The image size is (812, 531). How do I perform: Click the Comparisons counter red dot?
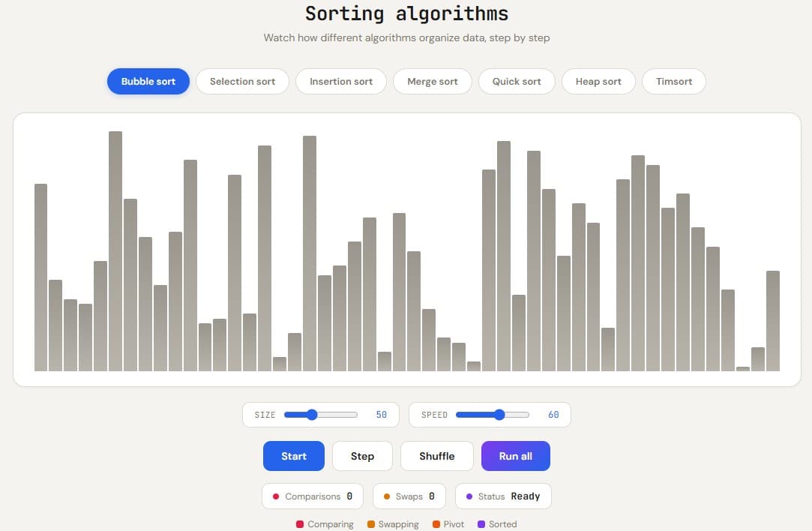pos(275,496)
